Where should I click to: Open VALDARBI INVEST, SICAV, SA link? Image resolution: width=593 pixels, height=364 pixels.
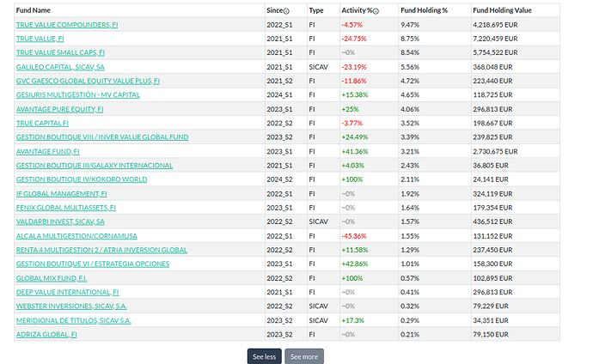[60, 222]
